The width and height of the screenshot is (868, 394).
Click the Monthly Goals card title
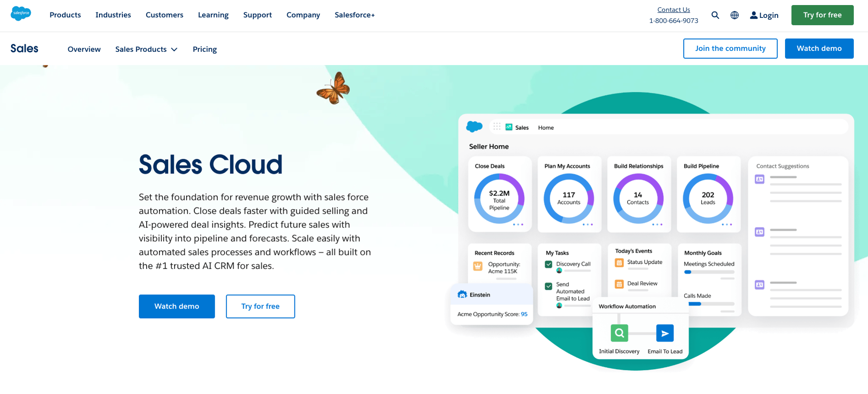(703, 253)
